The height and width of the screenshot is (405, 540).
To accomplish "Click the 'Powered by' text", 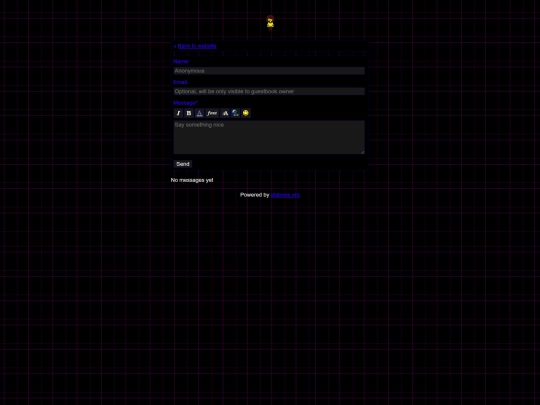I will click(255, 195).
